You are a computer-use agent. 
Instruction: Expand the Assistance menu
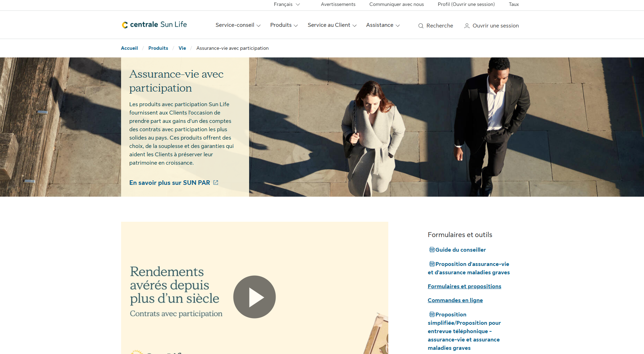383,25
